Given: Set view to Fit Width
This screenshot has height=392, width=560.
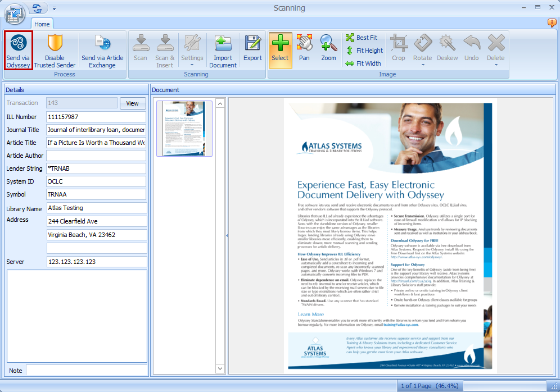Looking at the screenshot, I should pyautogui.click(x=363, y=63).
